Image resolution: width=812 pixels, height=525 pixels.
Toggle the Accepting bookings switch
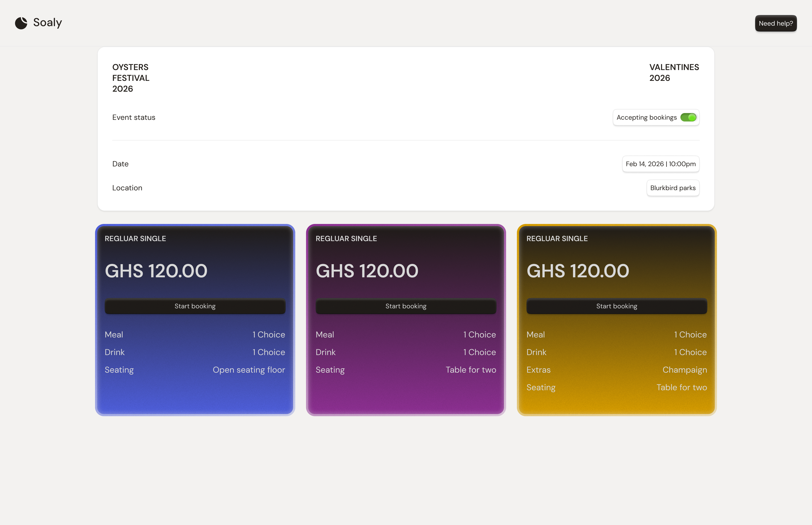click(688, 117)
